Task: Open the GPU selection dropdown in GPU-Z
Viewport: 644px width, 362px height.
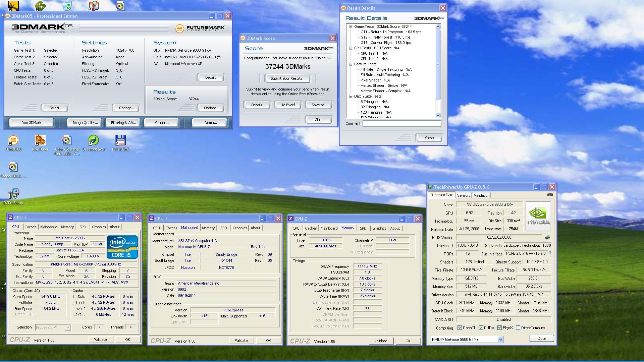Action: (500, 340)
